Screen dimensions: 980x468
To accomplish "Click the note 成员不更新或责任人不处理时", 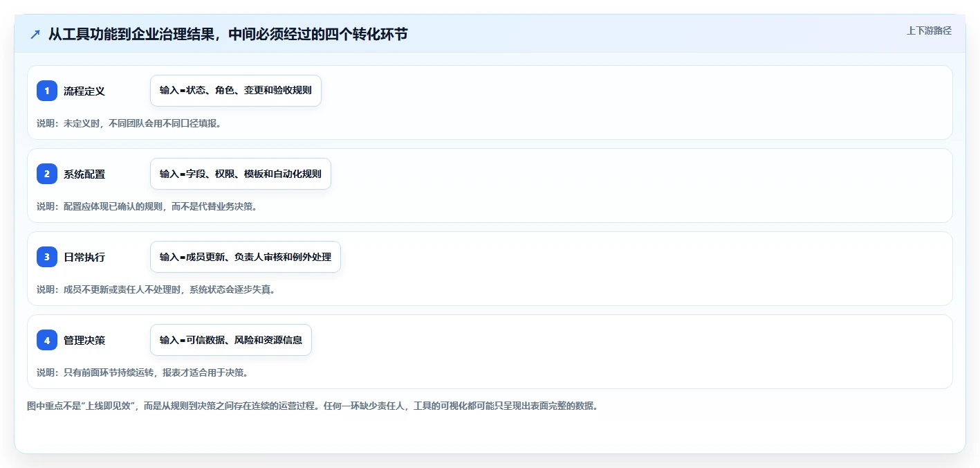I will [x=156, y=289].
